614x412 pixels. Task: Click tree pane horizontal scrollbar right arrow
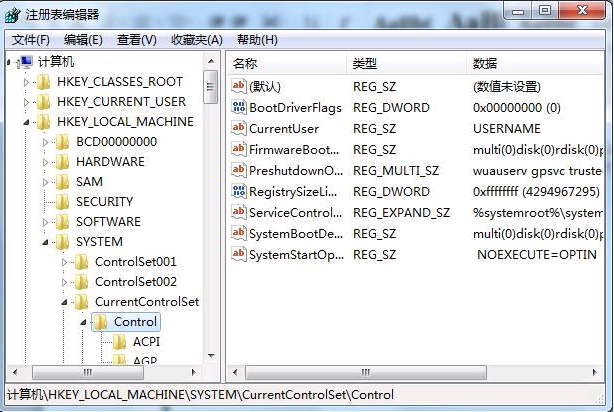(x=193, y=372)
